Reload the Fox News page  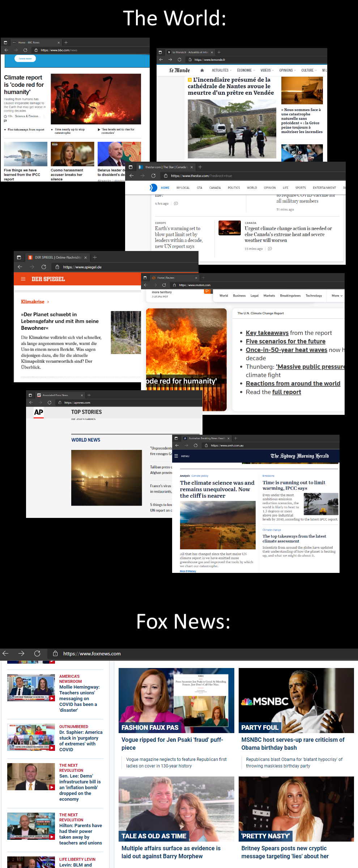37,653
